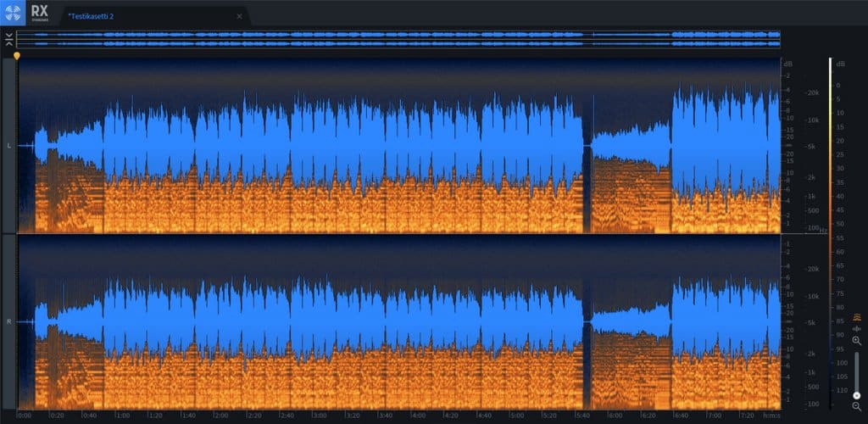The height and width of the screenshot is (424, 868).
Task: Close the Testikasetti 2 file tab
Action: (239, 16)
